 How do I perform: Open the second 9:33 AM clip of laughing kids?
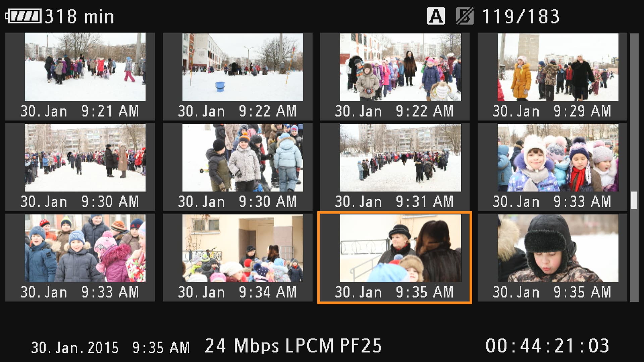tap(80, 257)
